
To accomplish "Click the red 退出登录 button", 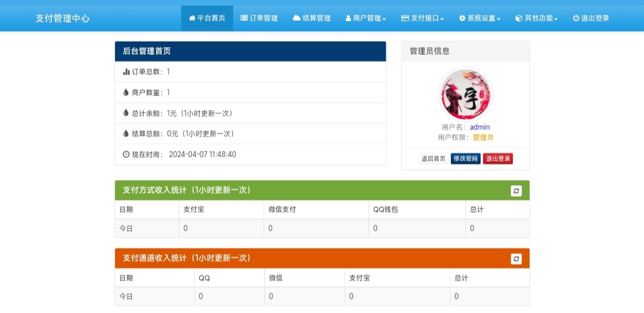I will (498, 159).
